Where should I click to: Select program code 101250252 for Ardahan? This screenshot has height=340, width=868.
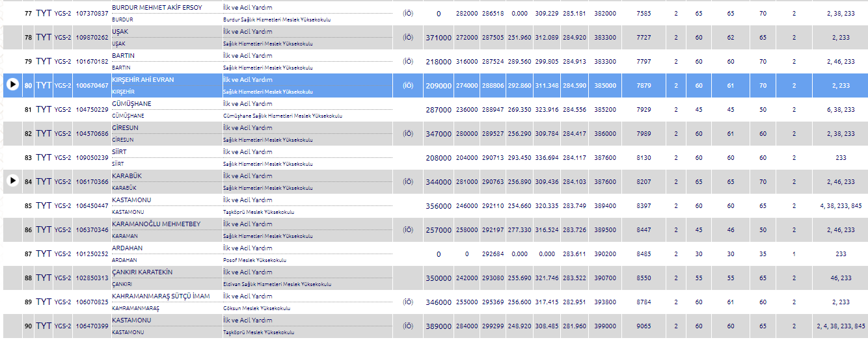[92, 254]
